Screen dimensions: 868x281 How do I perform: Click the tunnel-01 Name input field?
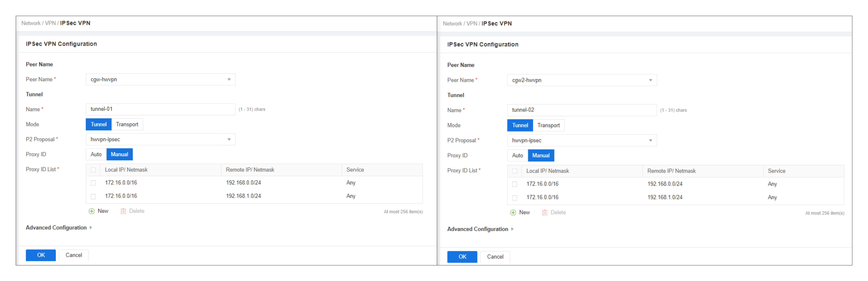click(160, 109)
